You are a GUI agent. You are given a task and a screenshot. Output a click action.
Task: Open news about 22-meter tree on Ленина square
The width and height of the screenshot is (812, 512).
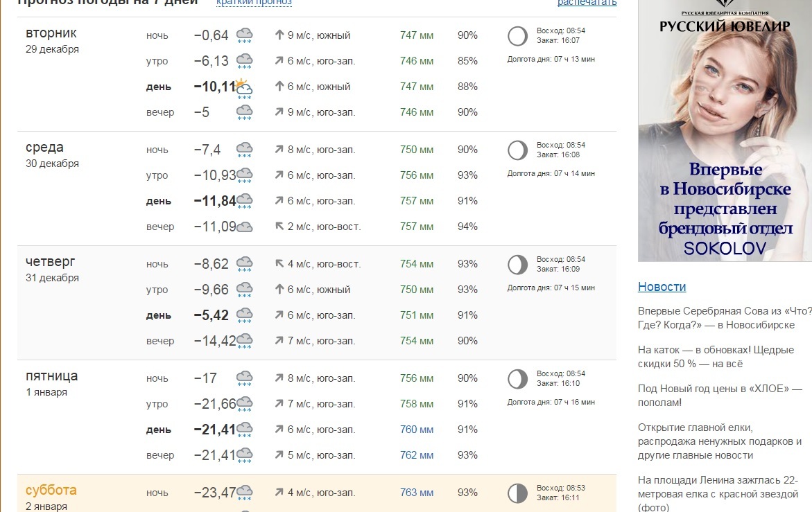[718, 493]
